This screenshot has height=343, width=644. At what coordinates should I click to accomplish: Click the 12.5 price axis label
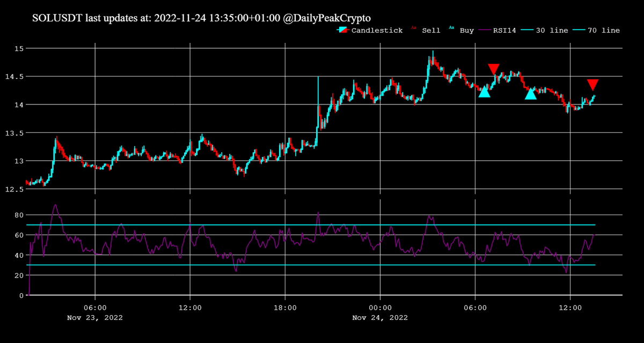[x=14, y=189]
